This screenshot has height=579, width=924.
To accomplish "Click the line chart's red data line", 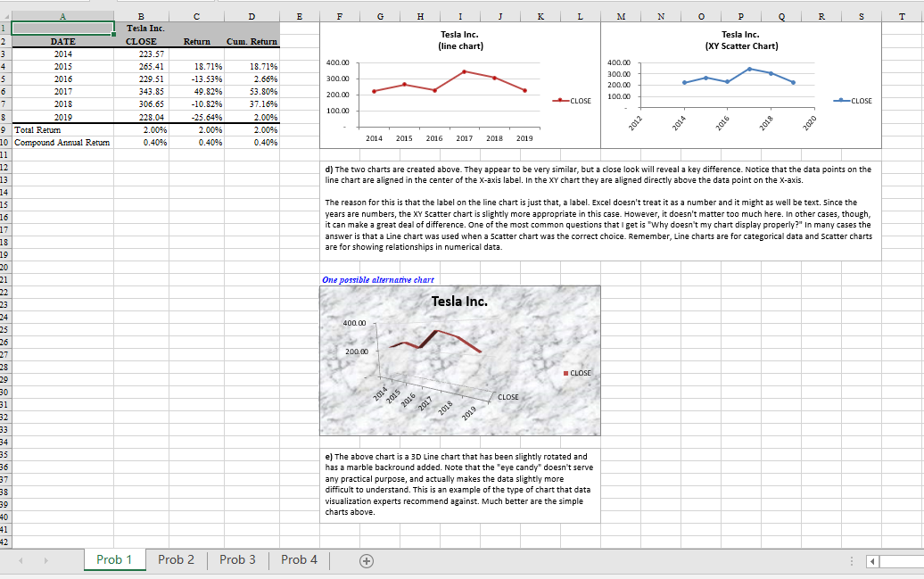I will click(x=449, y=81).
